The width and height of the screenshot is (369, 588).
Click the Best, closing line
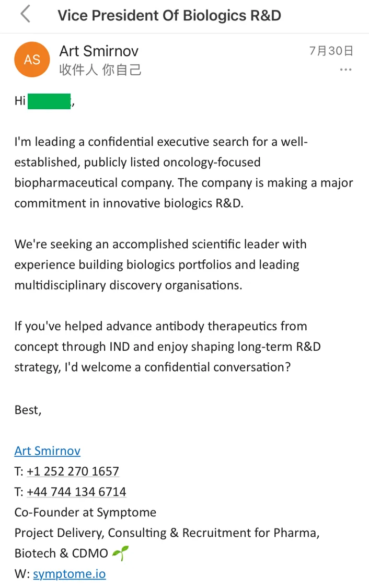click(x=28, y=410)
